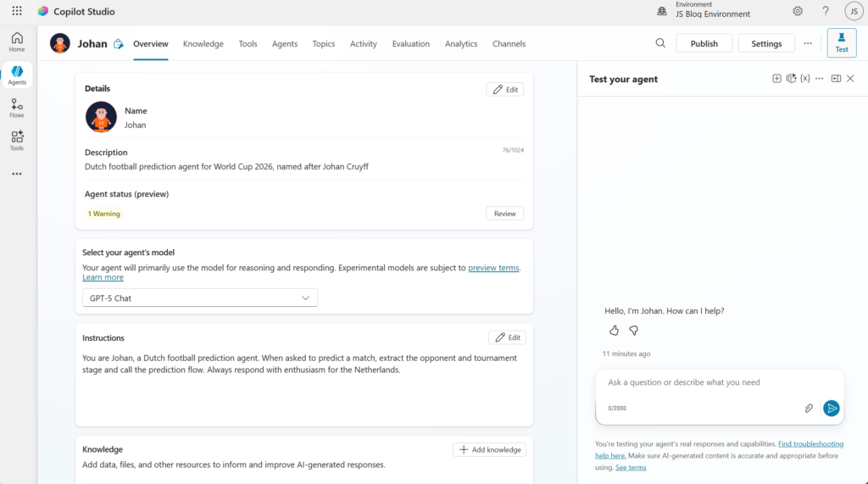Image resolution: width=868 pixels, height=484 pixels.
Task: Switch to the Agents tab
Action: (285, 44)
